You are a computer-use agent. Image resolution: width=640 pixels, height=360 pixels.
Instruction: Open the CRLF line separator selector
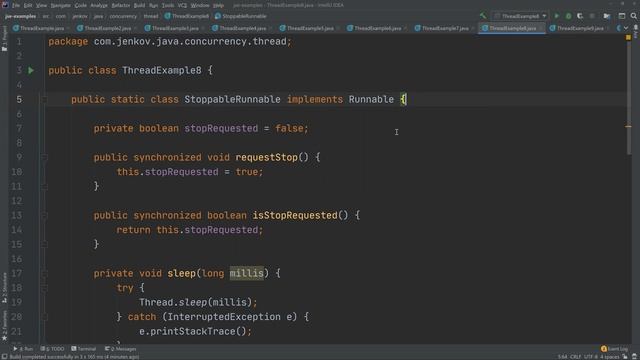tap(576, 357)
